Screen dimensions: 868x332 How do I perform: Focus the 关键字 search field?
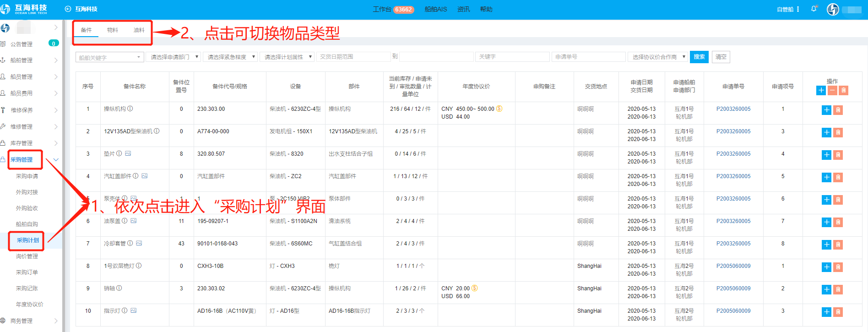(512, 57)
